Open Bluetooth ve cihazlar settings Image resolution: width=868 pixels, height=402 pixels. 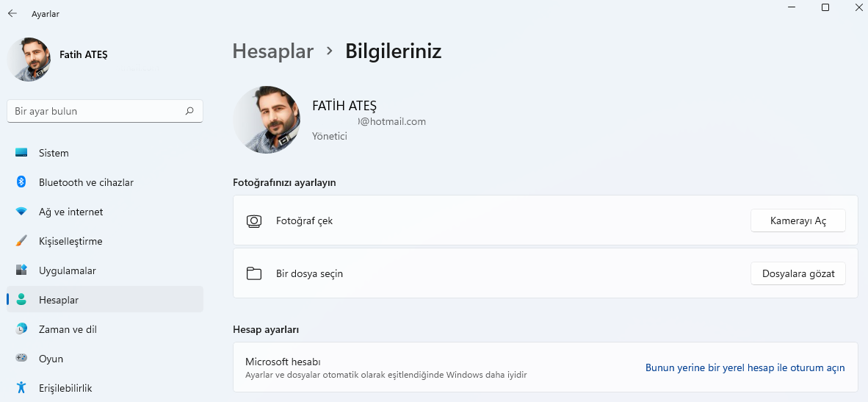[104, 182]
